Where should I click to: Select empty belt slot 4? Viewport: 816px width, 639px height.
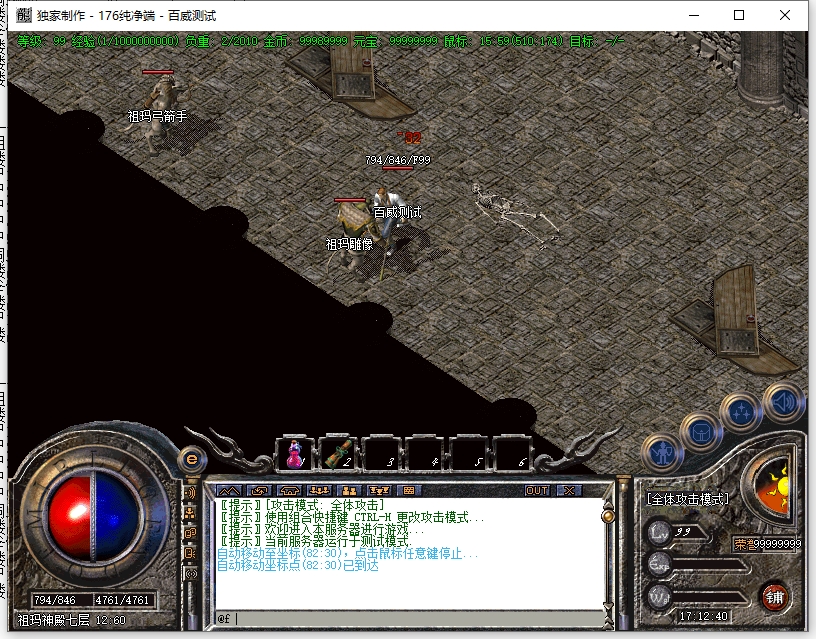(x=426, y=454)
